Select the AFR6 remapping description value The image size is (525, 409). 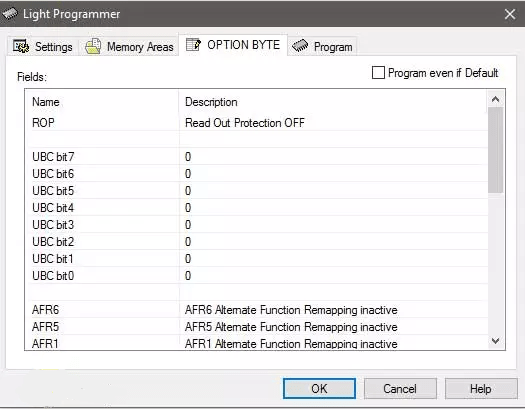[x=291, y=310]
